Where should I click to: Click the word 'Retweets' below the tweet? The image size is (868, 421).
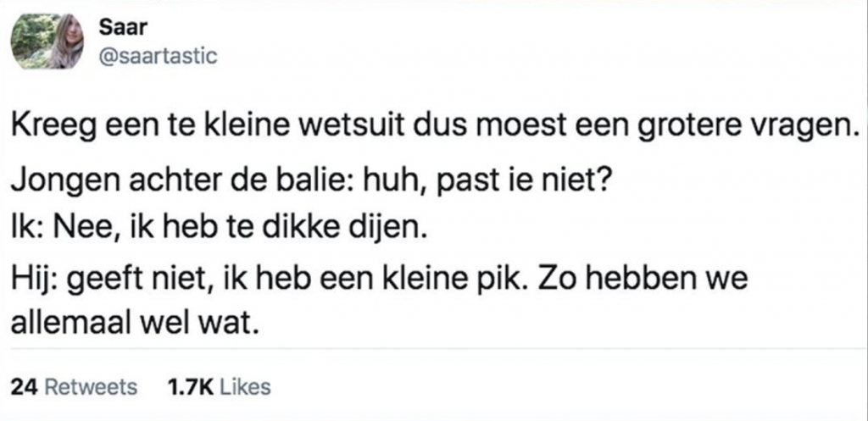(90, 387)
